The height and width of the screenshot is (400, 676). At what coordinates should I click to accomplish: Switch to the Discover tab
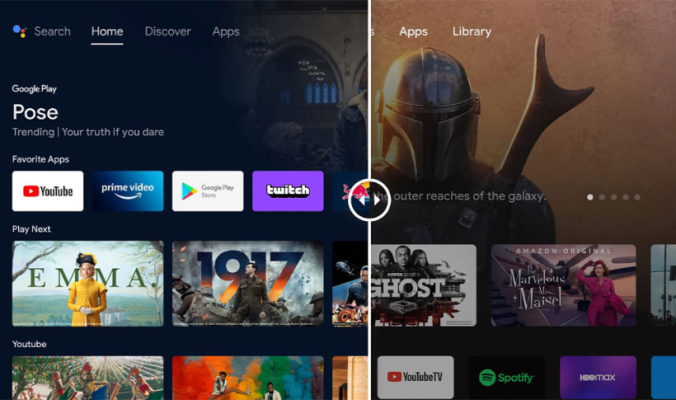pos(168,31)
